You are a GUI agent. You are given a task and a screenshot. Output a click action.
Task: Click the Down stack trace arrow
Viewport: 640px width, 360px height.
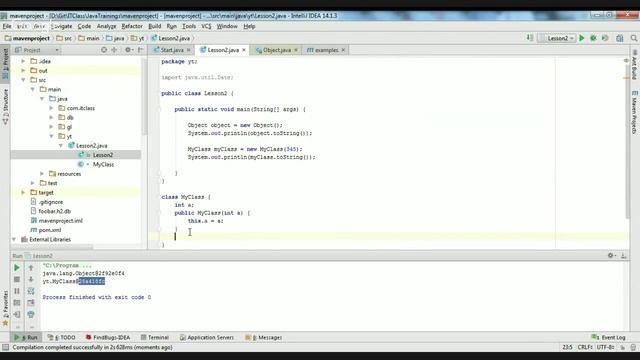[31, 280]
